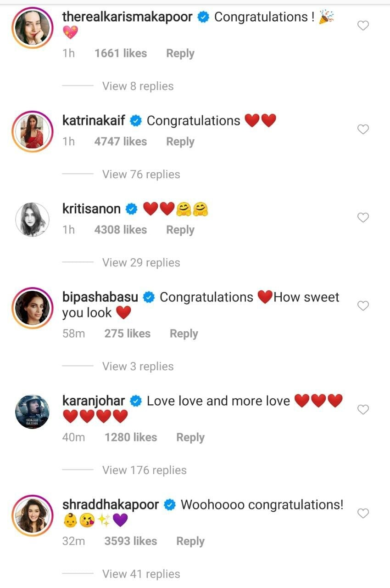Show the 29 replies under kritisanon

tap(141, 263)
